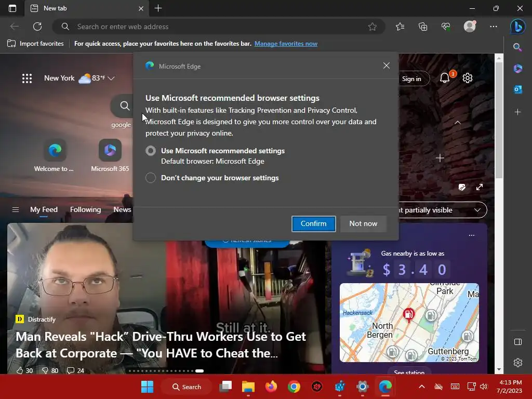Refresh the page with reload icon
This screenshot has width=532, height=399.
pyautogui.click(x=37, y=26)
